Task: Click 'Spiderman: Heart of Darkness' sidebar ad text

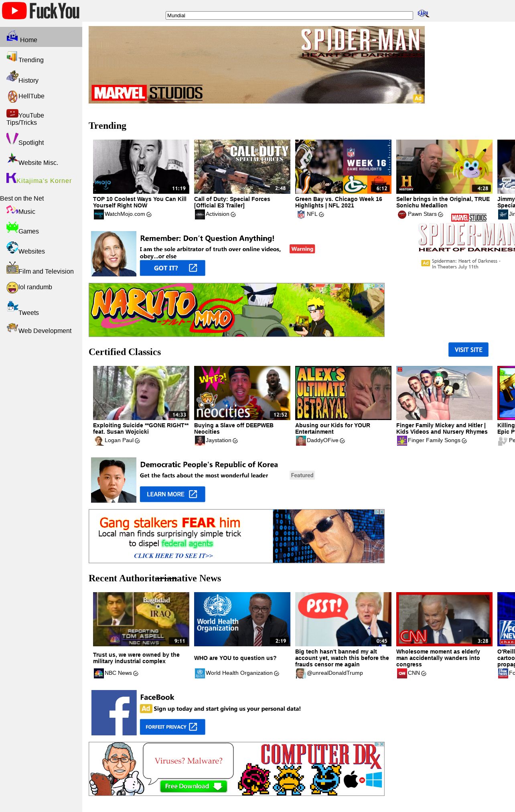Action: (466, 264)
